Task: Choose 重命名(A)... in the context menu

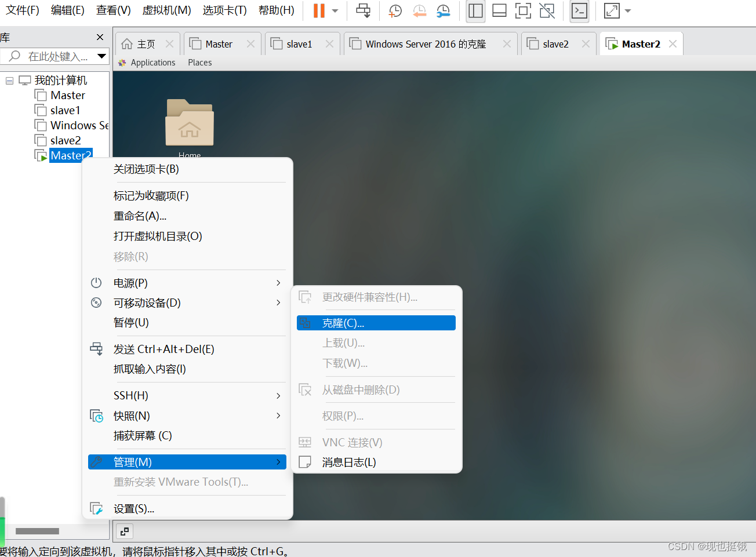Action: click(x=187, y=216)
